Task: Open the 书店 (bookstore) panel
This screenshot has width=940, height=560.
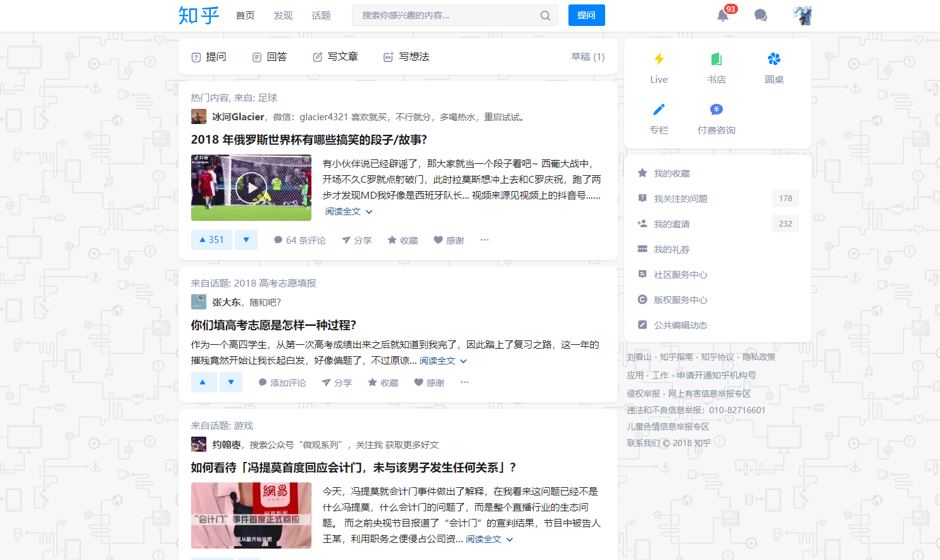Action: [716, 66]
